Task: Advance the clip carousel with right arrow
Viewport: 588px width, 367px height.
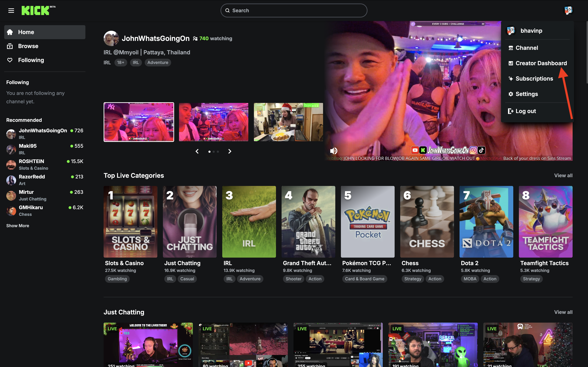Action: pos(229,151)
